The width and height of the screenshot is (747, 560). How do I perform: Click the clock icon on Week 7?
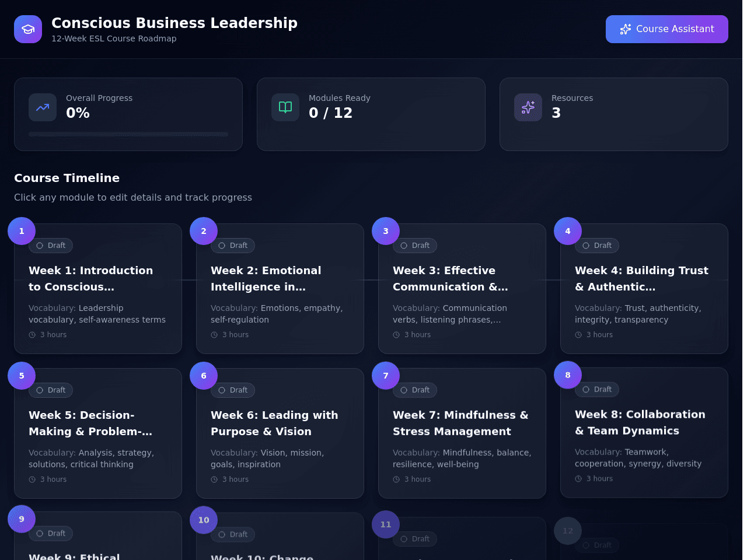click(x=396, y=480)
